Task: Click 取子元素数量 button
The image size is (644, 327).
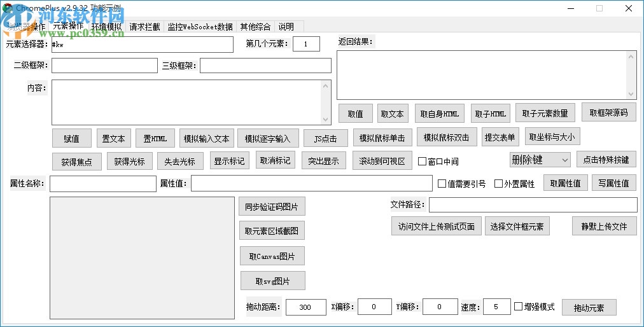Action: tap(545, 113)
